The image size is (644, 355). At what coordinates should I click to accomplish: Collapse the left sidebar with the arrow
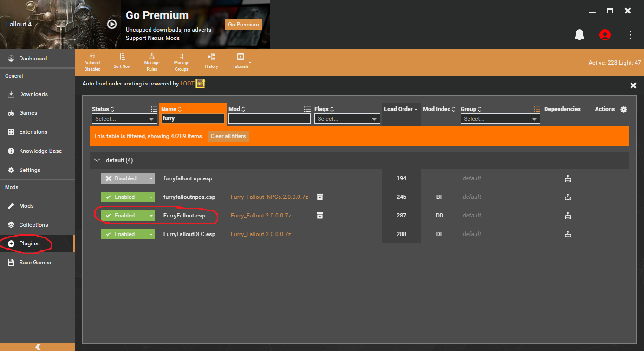coord(38,347)
